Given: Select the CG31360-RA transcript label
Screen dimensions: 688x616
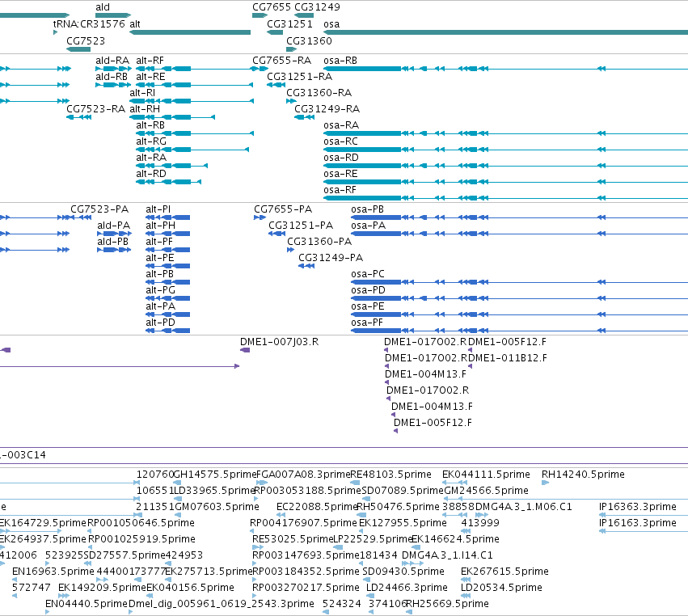Looking at the screenshot, I should click(x=319, y=93).
